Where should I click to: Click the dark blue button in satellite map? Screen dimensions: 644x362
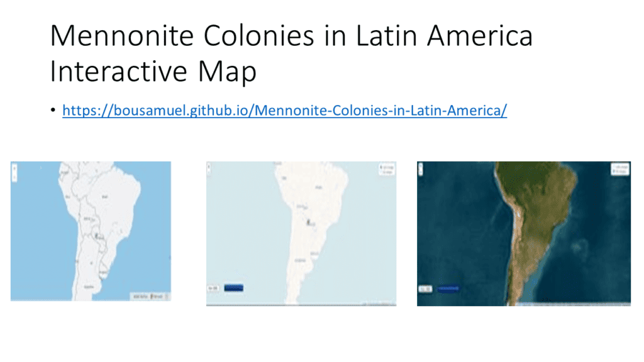(448, 288)
